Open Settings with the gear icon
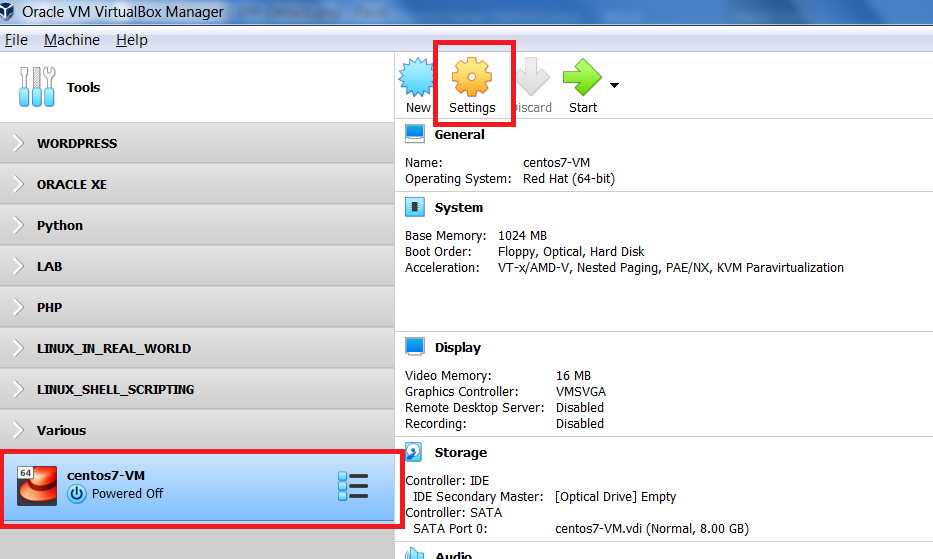 pos(472,78)
